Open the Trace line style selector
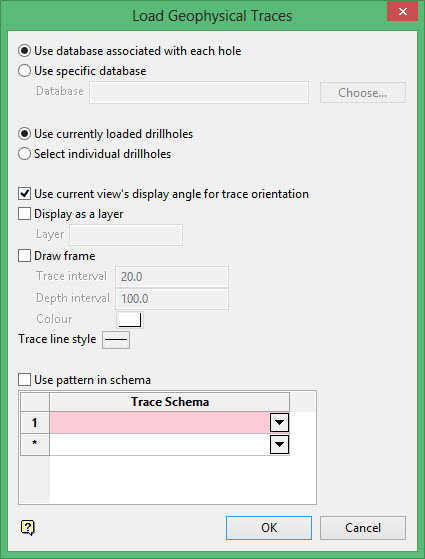This screenshot has height=559, width=425. 116,340
